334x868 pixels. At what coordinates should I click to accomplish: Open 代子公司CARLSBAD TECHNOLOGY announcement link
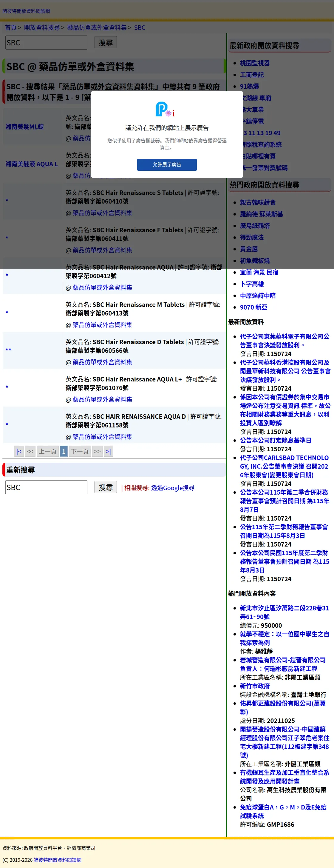click(x=284, y=466)
